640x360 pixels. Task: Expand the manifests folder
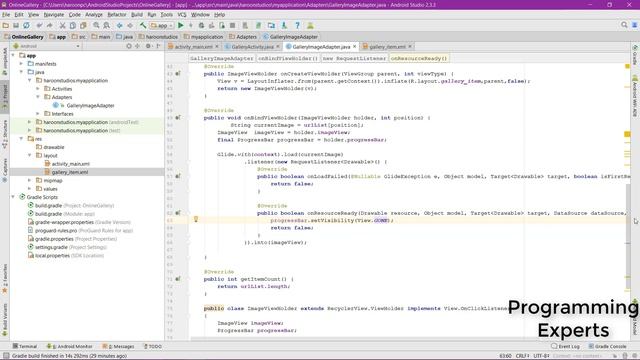point(22,64)
